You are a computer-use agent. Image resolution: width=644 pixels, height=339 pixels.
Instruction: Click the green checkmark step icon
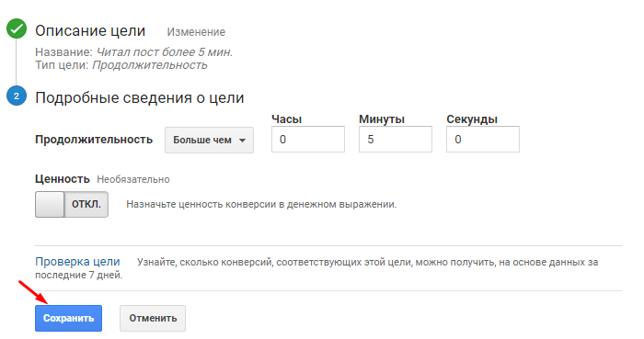click(x=17, y=28)
